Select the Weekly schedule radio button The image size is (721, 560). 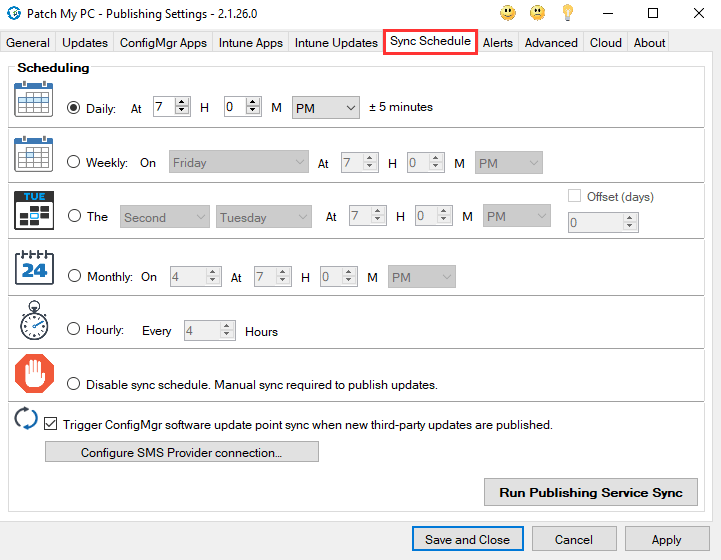click(x=74, y=162)
